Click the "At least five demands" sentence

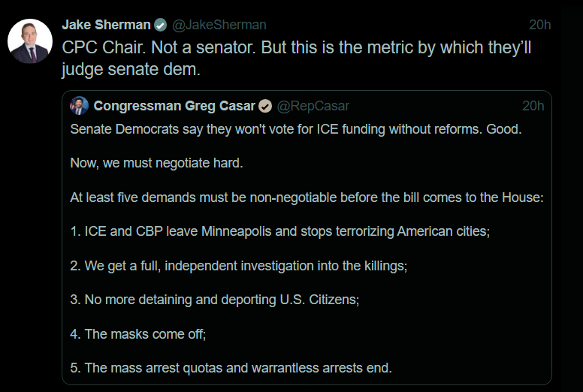pos(307,198)
